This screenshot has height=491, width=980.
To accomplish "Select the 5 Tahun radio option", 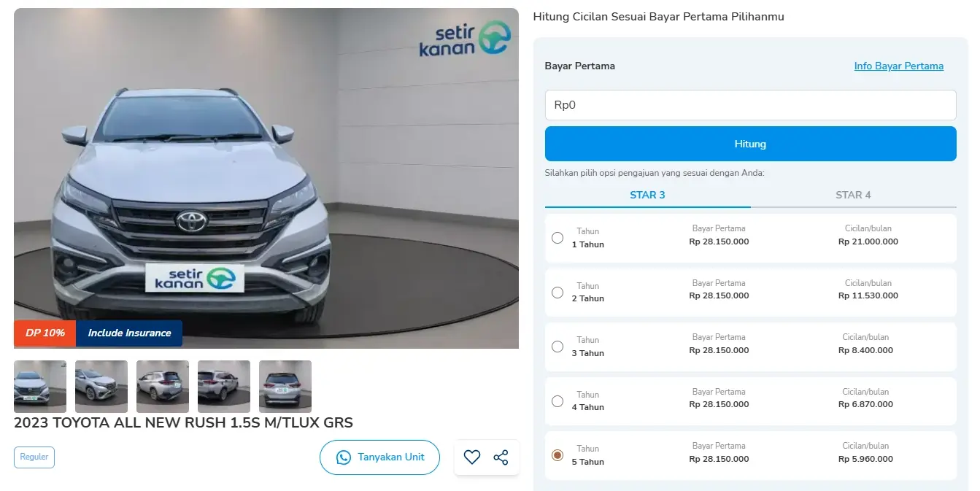I will 557,455.
